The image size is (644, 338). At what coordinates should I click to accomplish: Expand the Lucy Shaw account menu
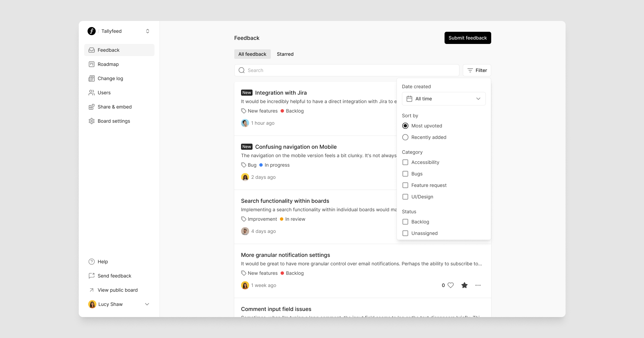click(x=147, y=304)
